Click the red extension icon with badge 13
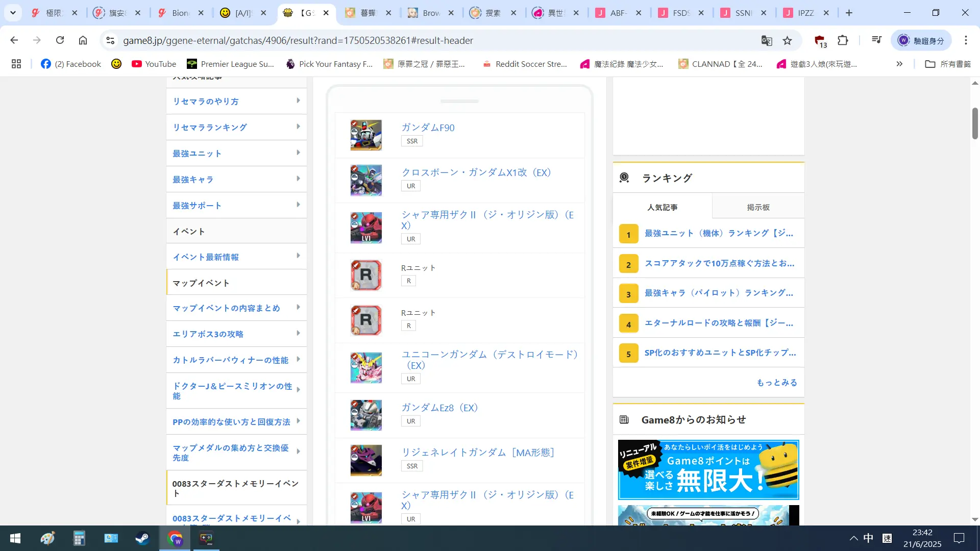This screenshot has height=551, width=980. 820,41
